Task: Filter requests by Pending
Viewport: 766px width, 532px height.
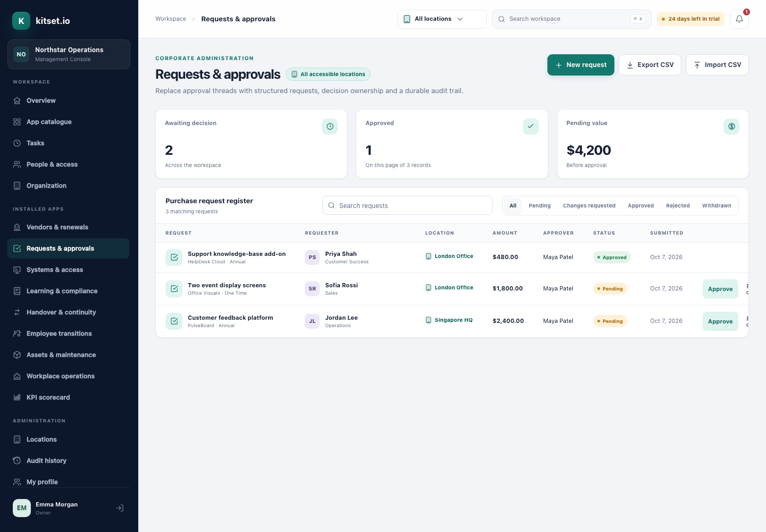Action: pyautogui.click(x=539, y=206)
